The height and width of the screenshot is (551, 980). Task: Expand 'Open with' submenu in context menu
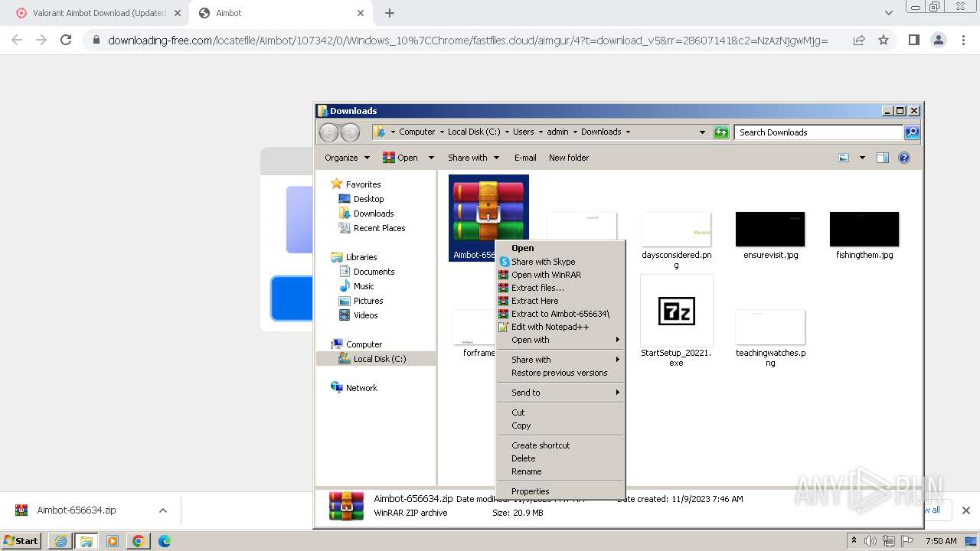[560, 340]
